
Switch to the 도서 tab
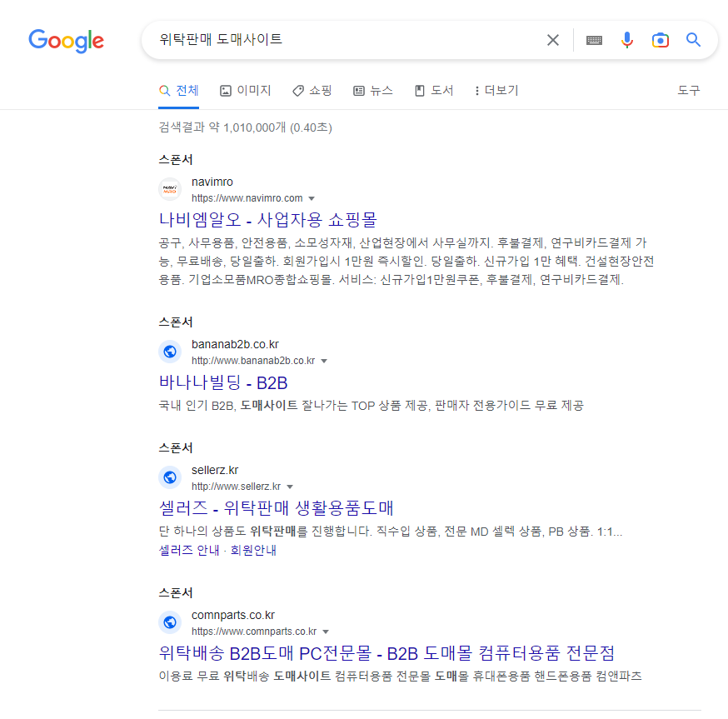tap(434, 91)
